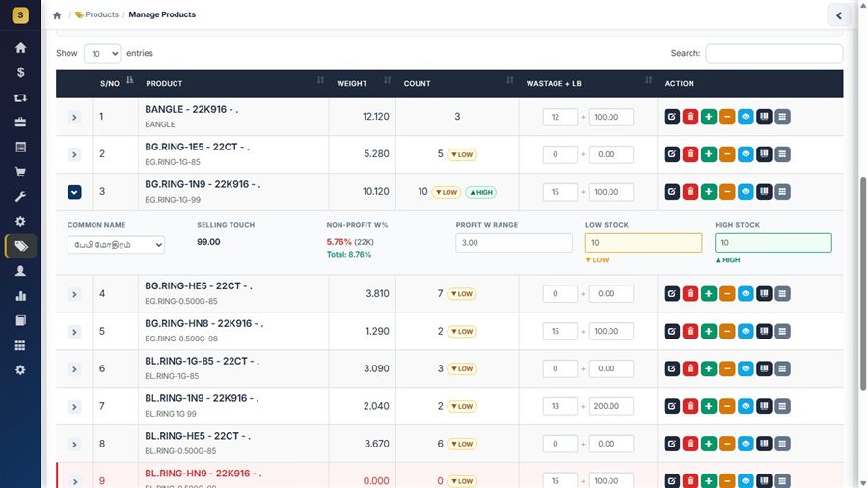This screenshot has width=868, height=488.
Task: Open the dollar sign sidebar menu
Action: (x=20, y=72)
